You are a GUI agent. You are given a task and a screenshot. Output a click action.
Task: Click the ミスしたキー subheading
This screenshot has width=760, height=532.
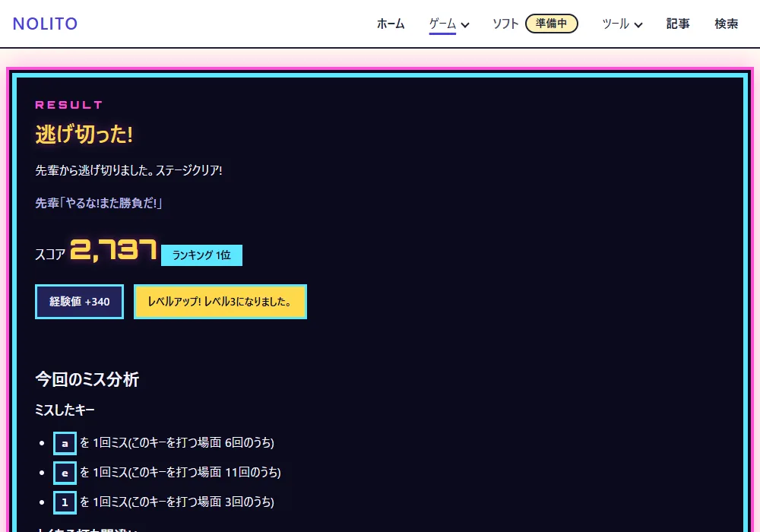[65, 410]
